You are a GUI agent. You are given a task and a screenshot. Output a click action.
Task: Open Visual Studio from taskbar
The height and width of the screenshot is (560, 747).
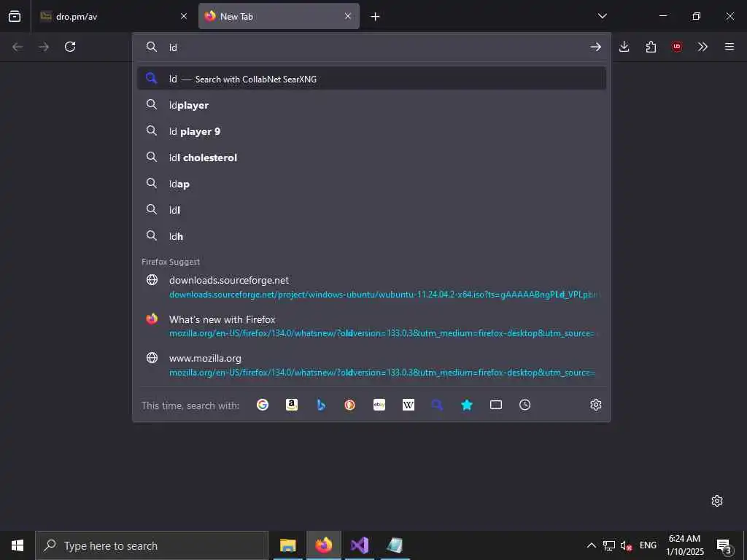coord(360,545)
